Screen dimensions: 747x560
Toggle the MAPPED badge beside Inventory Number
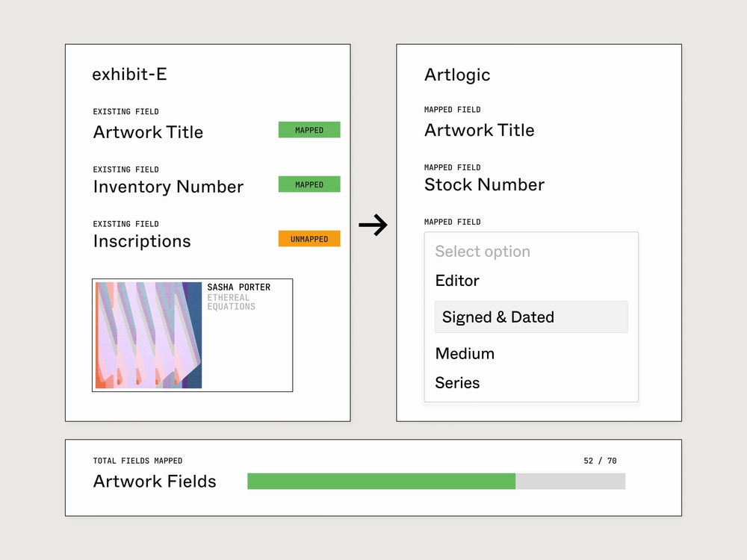point(309,184)
